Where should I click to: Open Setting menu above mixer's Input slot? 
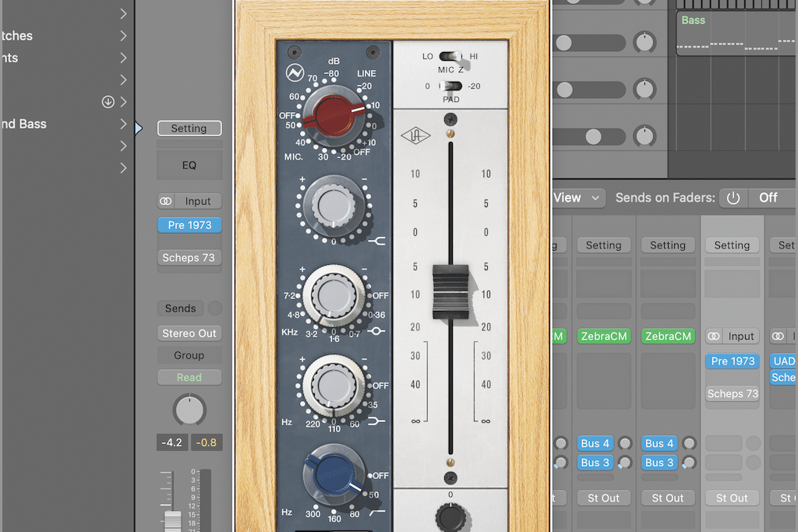coord(732,245)
